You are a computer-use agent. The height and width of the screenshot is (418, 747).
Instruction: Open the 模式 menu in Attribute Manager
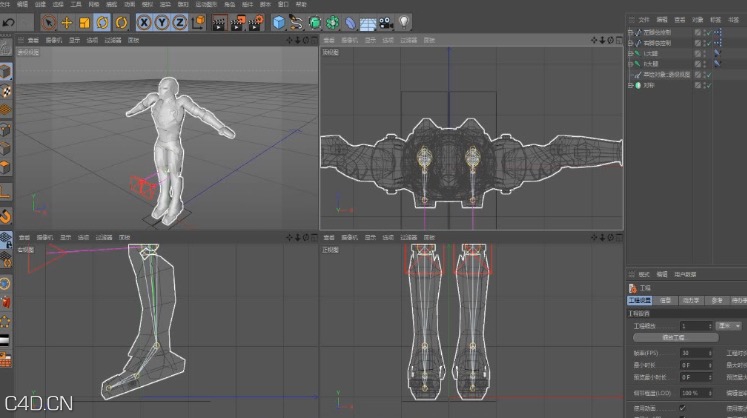coord(644,275)
